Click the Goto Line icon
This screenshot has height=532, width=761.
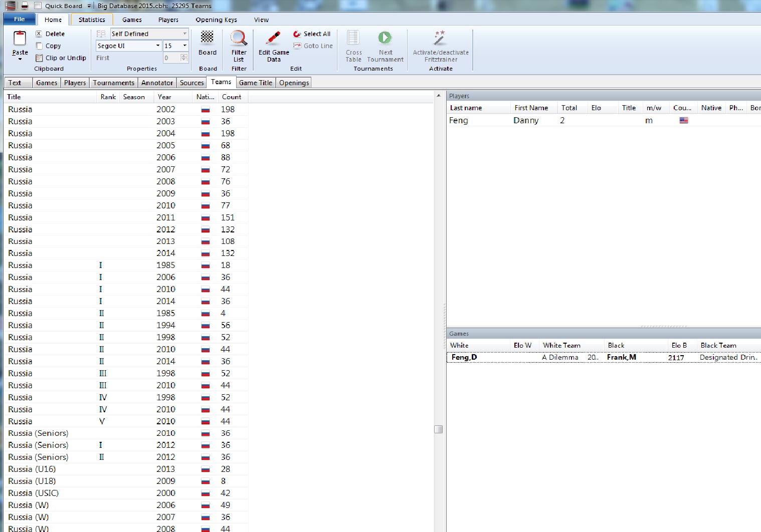click(x=297, y=46)
